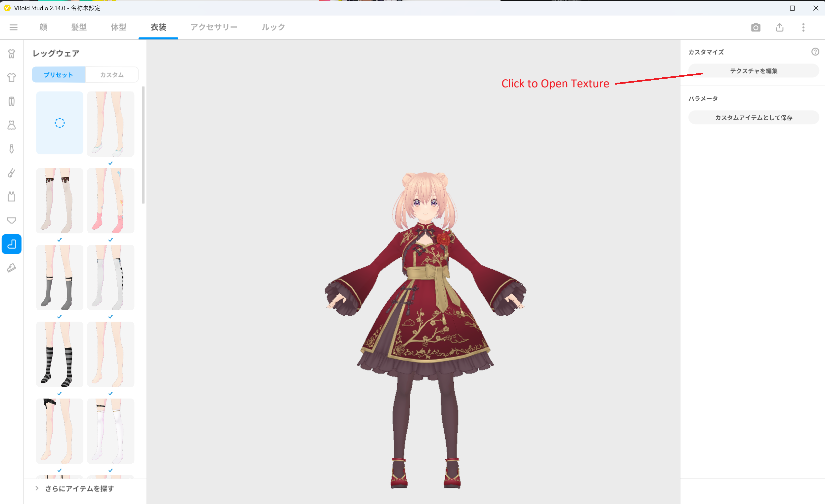
Task: Click the カスタマイズ section label
Action: pos(706,52)
